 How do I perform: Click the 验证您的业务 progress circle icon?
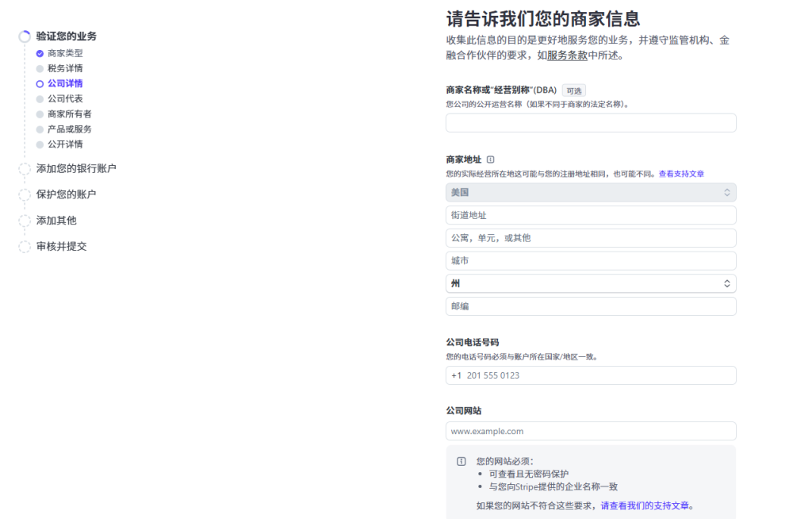point(25,37)
